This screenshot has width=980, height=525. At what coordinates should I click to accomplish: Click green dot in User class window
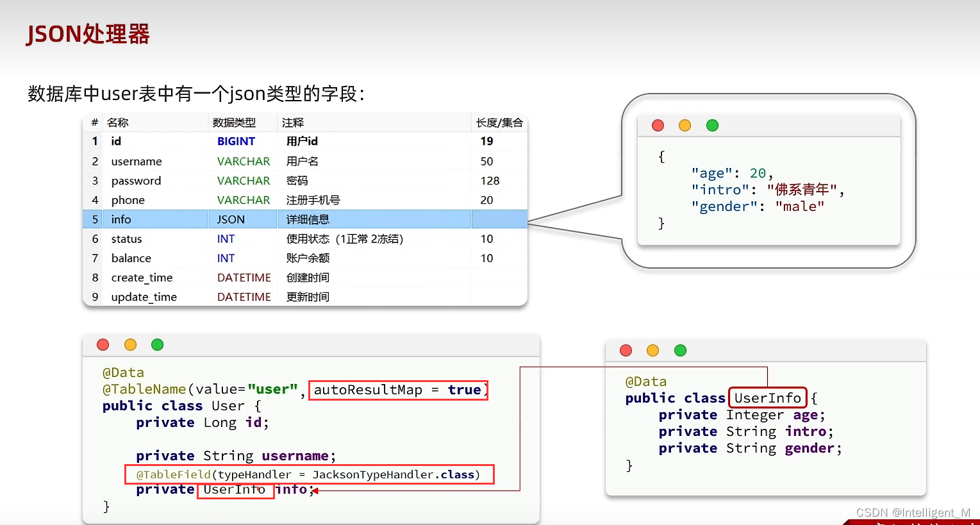[157, 345]
